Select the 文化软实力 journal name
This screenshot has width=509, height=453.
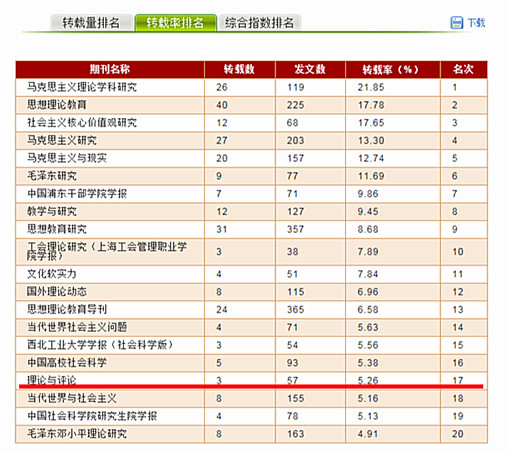[52, 274]
